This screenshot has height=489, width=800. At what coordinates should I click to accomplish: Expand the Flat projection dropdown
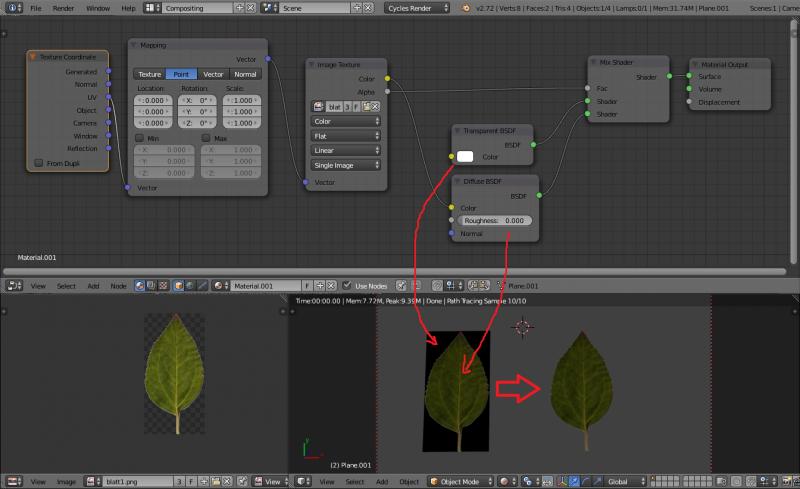pos(346,136)
